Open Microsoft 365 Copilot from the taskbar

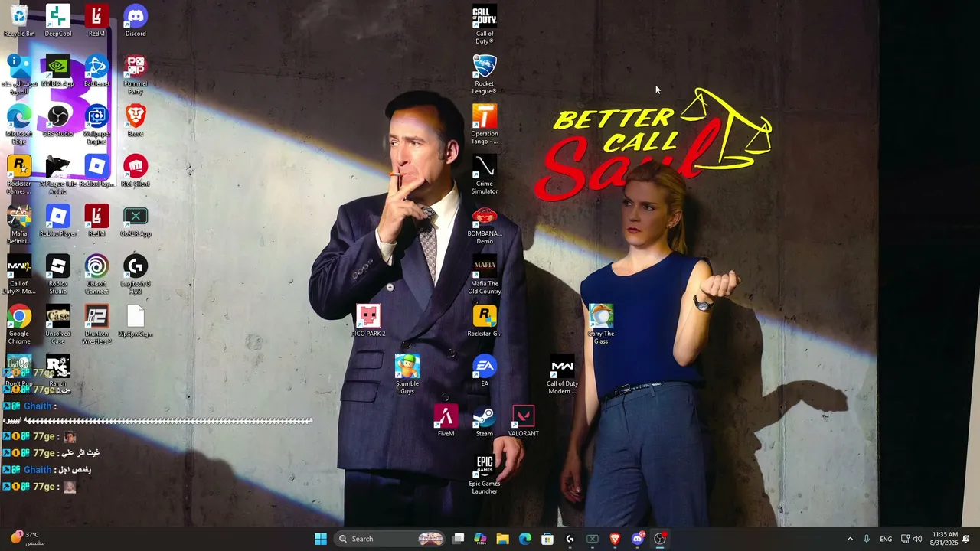pyautogui.click(x=480, y=539)
